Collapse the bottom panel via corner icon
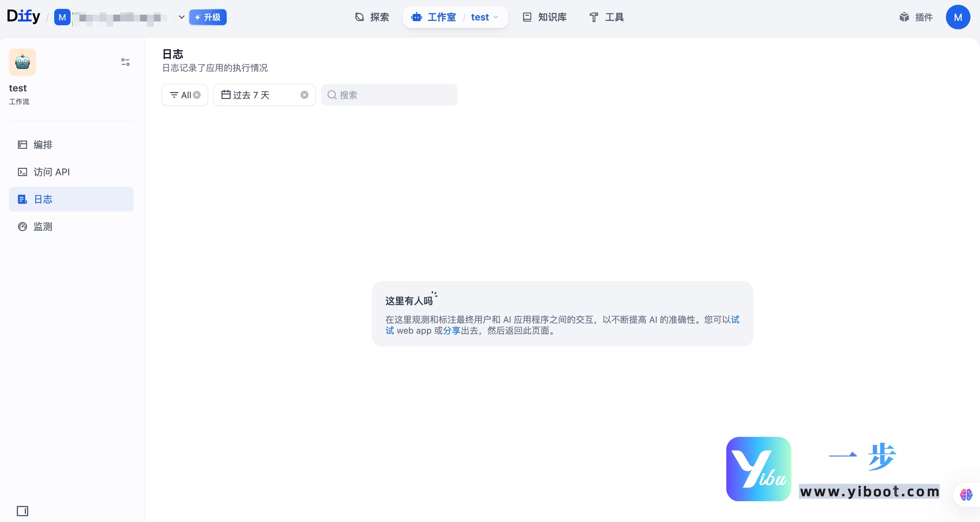980x522 pixels. coord(23,511)
